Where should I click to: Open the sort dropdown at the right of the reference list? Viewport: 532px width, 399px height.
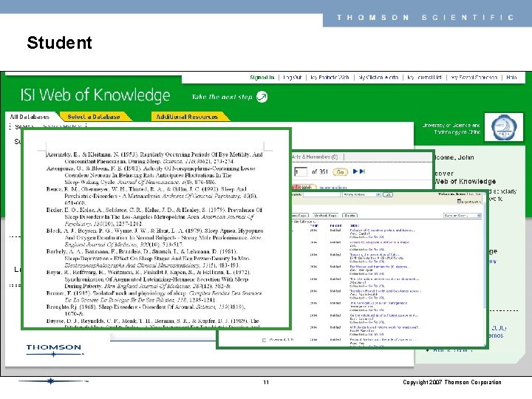coord(463,216)
